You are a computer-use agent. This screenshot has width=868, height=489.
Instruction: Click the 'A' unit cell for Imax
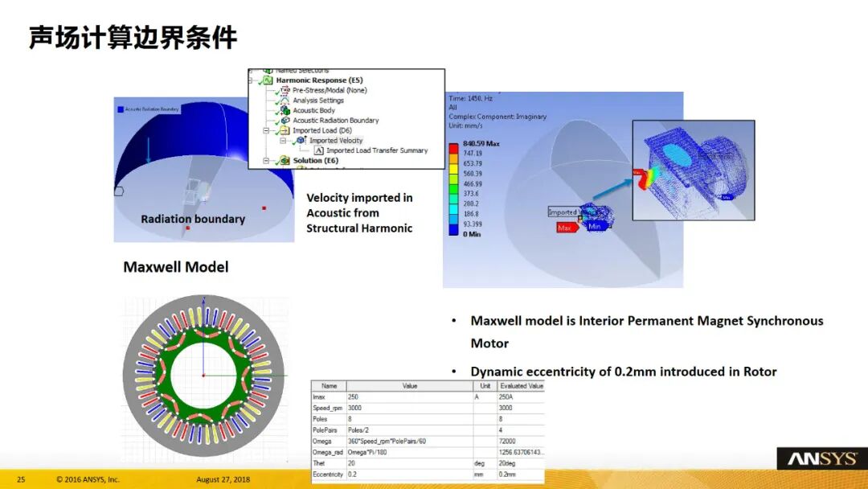tap(485, 397)
